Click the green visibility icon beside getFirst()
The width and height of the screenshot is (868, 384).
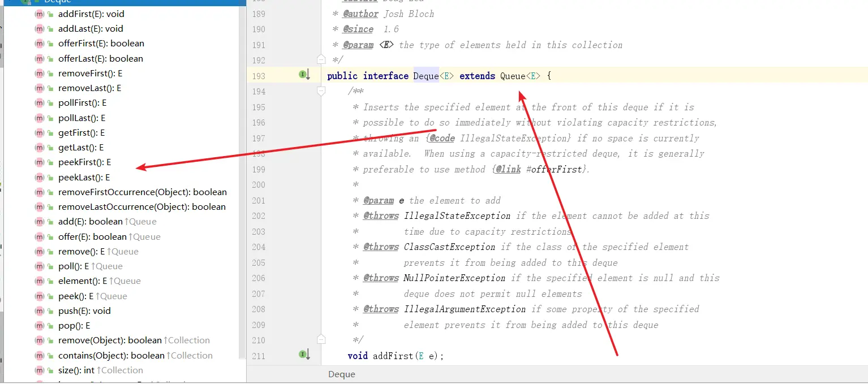(50, 133)
